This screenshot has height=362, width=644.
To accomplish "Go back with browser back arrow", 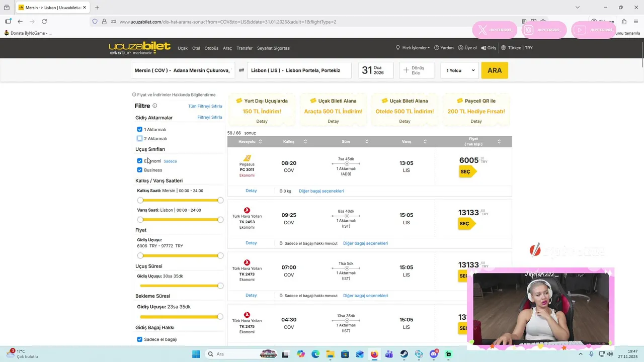I will tap(20, 22).
